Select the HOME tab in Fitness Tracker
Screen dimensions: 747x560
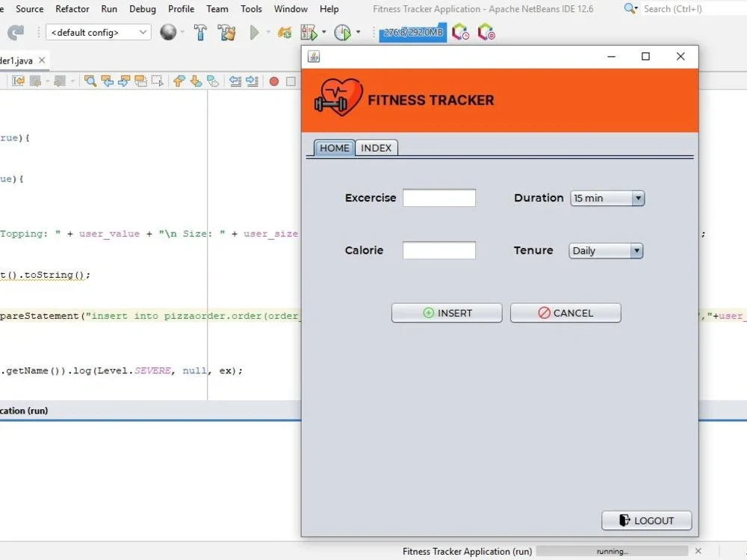point(335,148)
